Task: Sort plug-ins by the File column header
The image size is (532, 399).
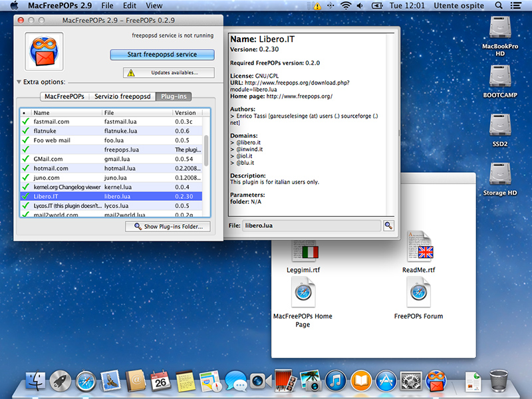Action: pyautogui.click(x=137, y=112)
